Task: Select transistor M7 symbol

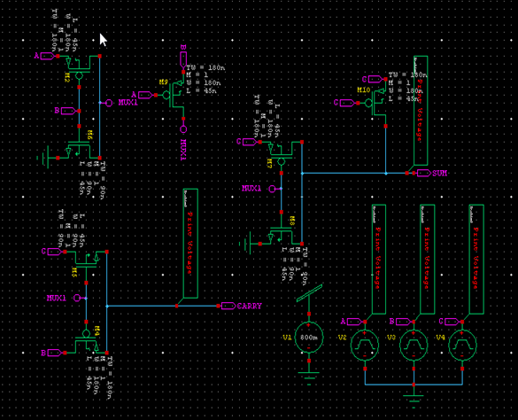Action: pyautogui.click(x=281, y=153)
